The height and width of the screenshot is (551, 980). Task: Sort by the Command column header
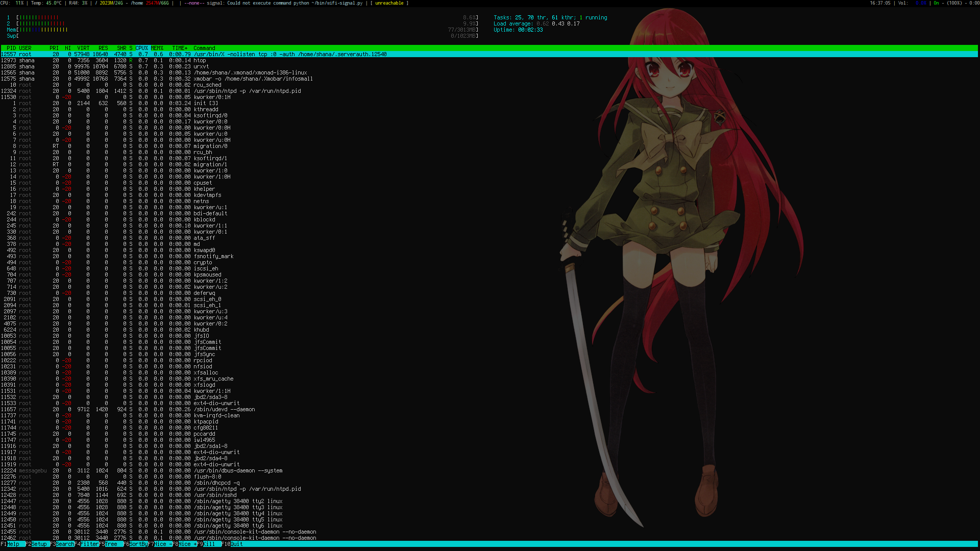pyautogui.click(x=204, y=48)
